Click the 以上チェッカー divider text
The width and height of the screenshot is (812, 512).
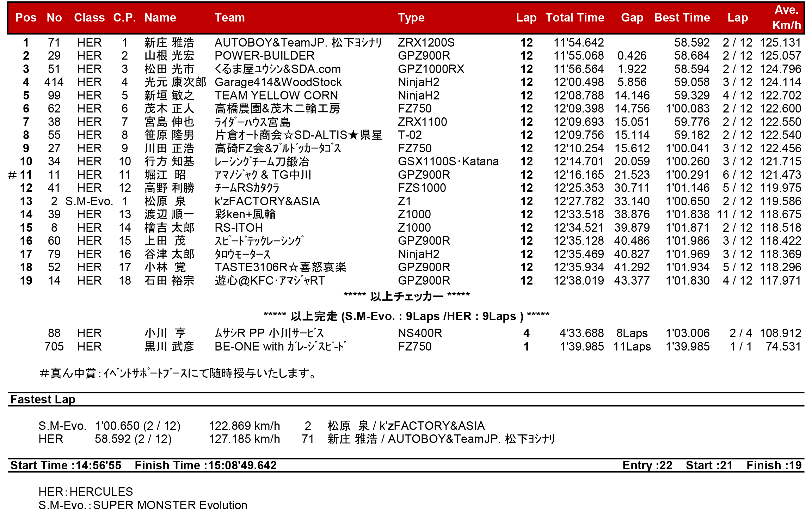click(x=406, y=296)
